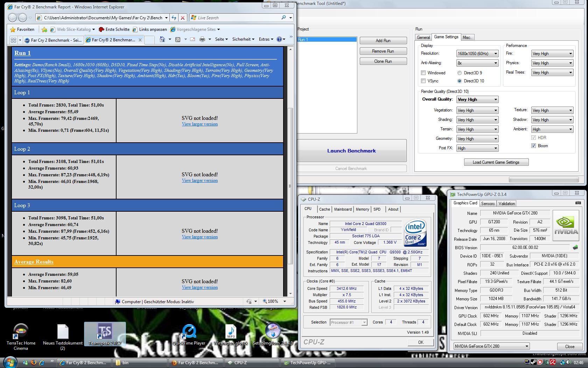
Task: Click the Live Search magnifier icon
Action: click(283, 18)
